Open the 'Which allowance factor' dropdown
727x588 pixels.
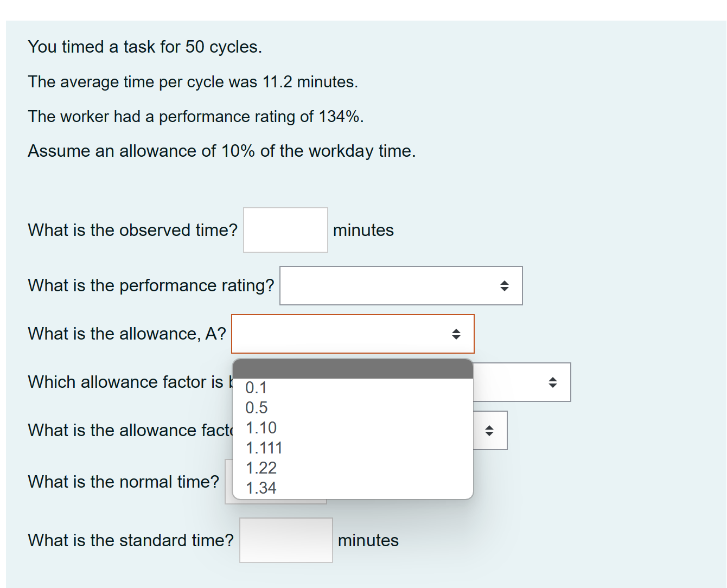coord(521,382)
